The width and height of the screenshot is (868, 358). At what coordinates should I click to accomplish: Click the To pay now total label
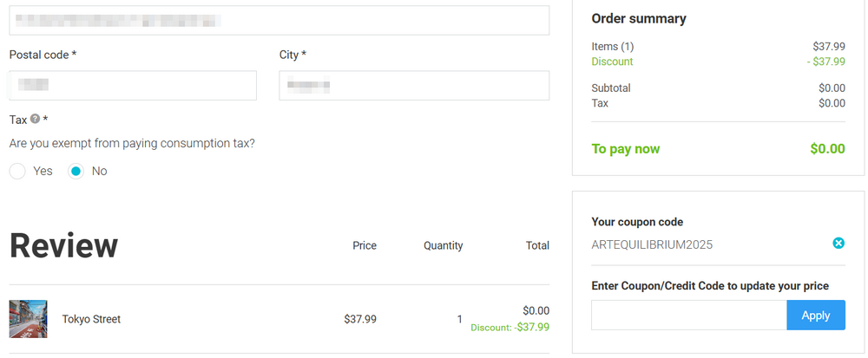tap(626, 148)
